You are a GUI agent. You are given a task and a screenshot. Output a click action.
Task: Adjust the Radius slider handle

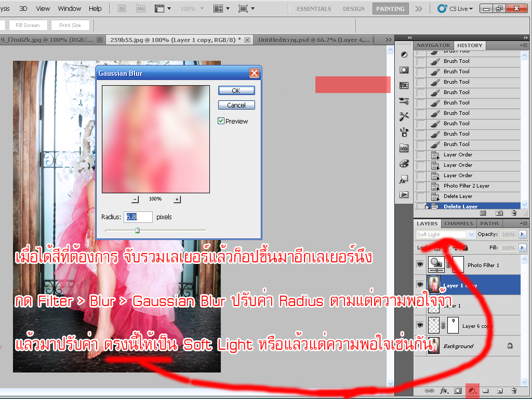(137, 230)
